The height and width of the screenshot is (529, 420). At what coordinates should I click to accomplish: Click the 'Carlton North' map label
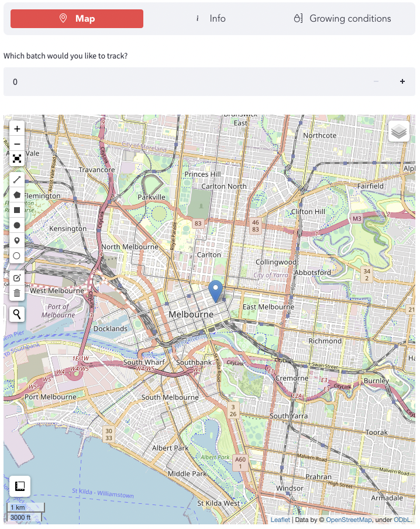223,187
